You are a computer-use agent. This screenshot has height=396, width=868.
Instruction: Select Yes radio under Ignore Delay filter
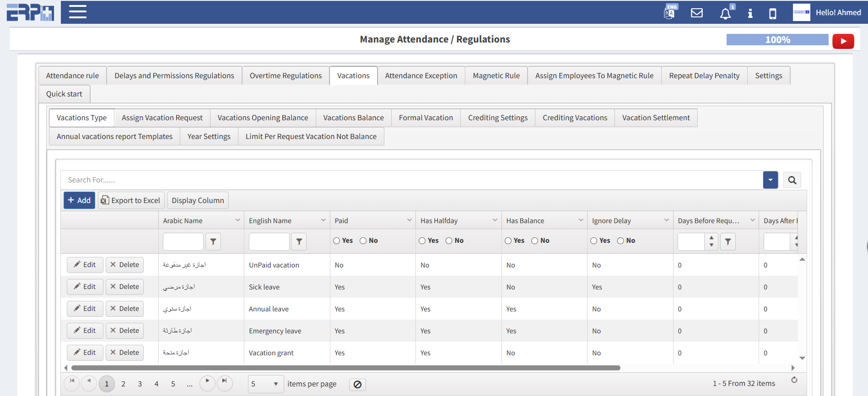[594, 241]
